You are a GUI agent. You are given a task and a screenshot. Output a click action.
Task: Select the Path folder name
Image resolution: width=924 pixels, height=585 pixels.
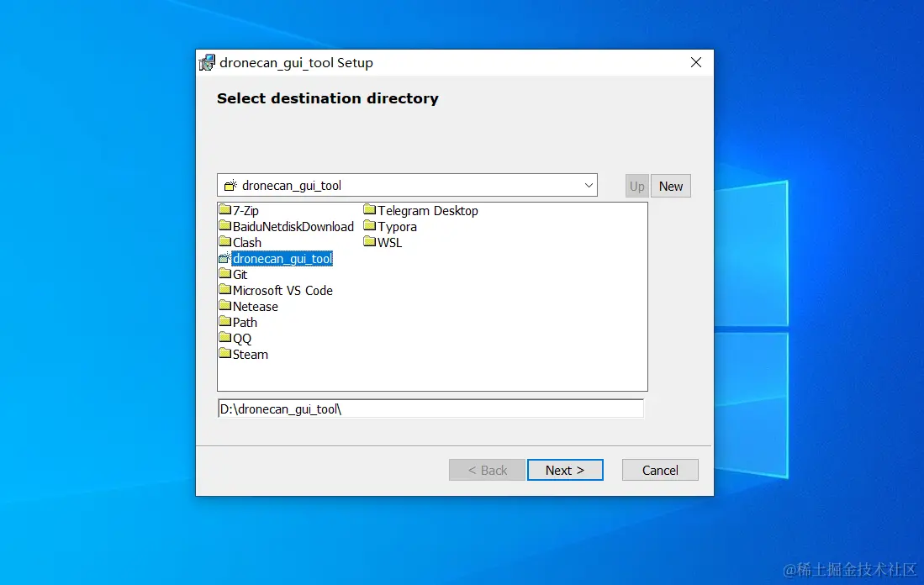coord(245,322)
